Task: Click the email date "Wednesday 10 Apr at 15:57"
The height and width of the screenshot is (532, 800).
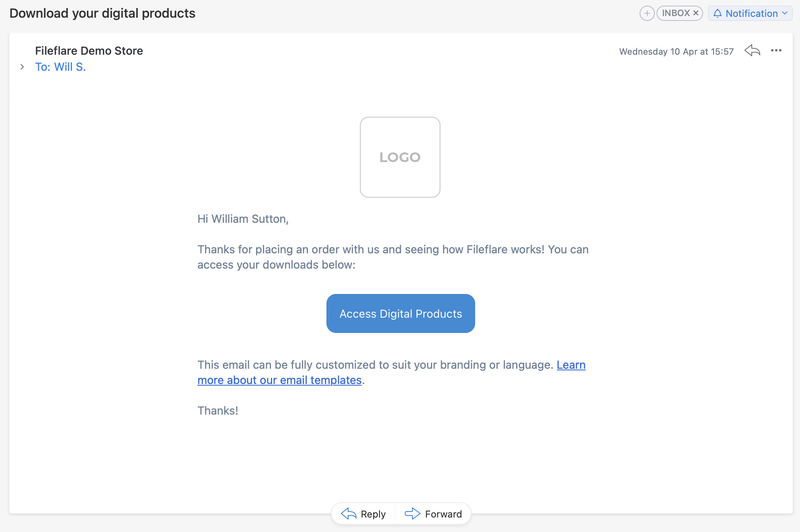Action: [x=676, y=51]
